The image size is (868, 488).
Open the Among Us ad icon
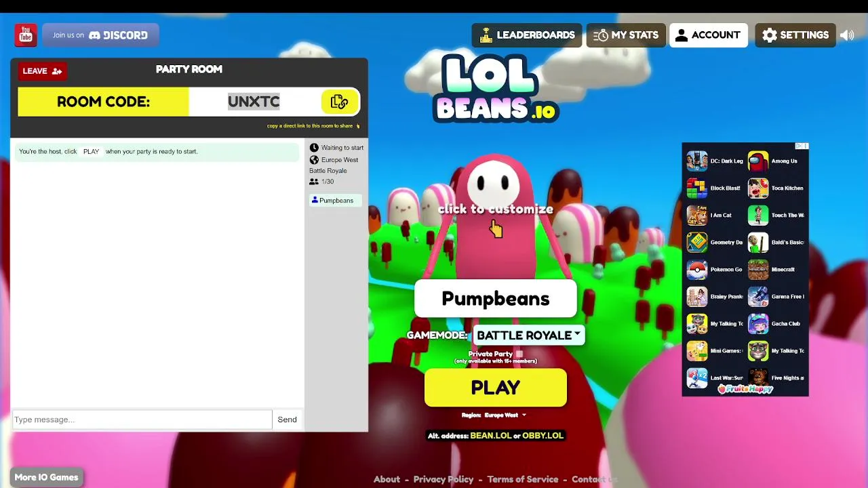758,161
